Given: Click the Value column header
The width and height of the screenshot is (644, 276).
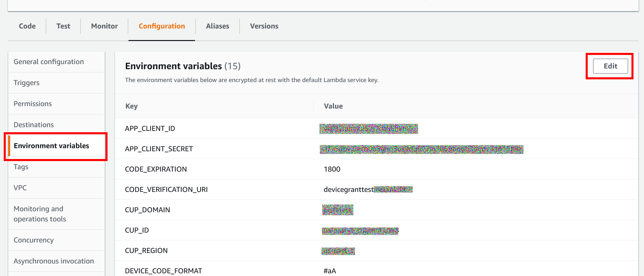Looking at the screenshot, I should (x=333, y=106).
